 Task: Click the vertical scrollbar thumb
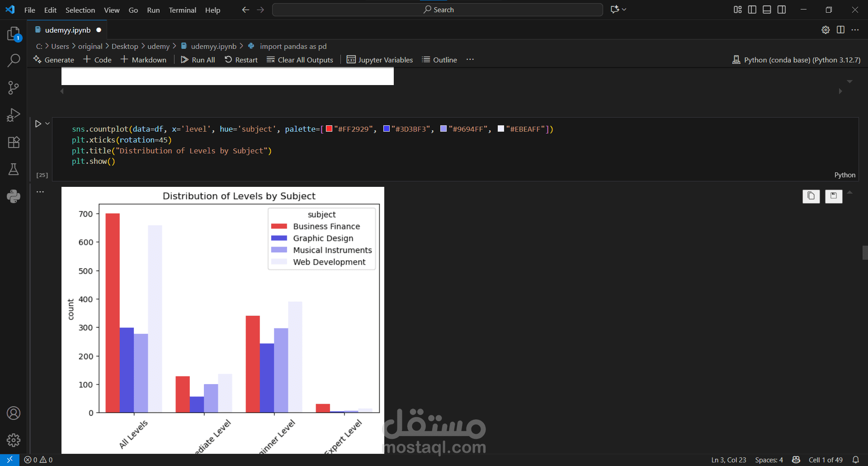tap(865, 252)
